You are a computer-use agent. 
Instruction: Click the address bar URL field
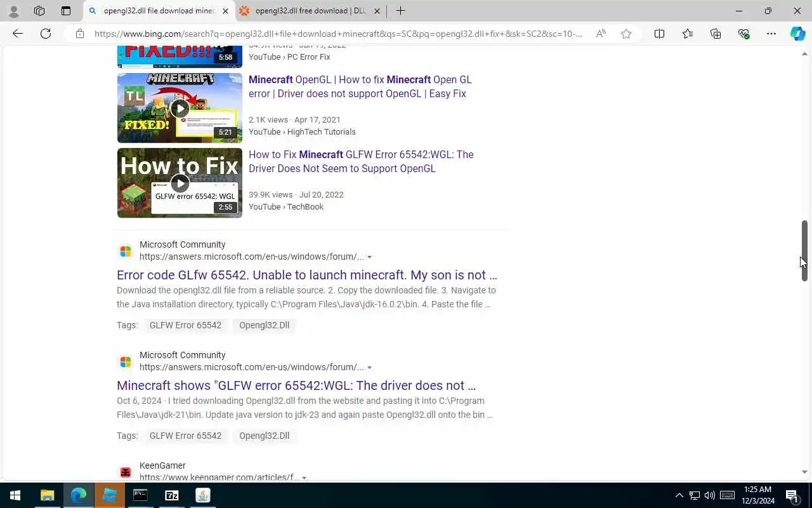(338, 34)
